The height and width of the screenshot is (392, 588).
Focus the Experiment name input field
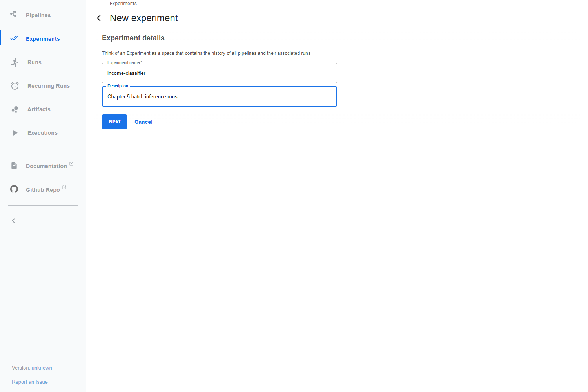click(x=220, y=73)
